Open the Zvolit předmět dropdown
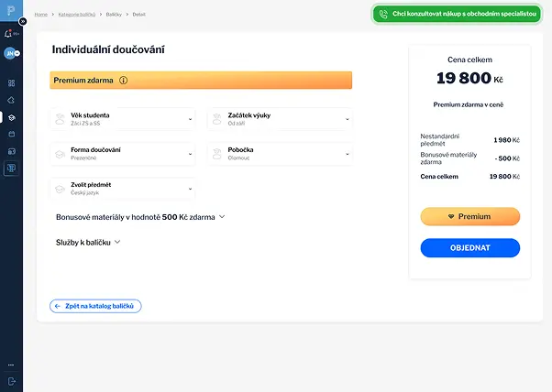This screenshot has height=392, width=552. (123, 189)
